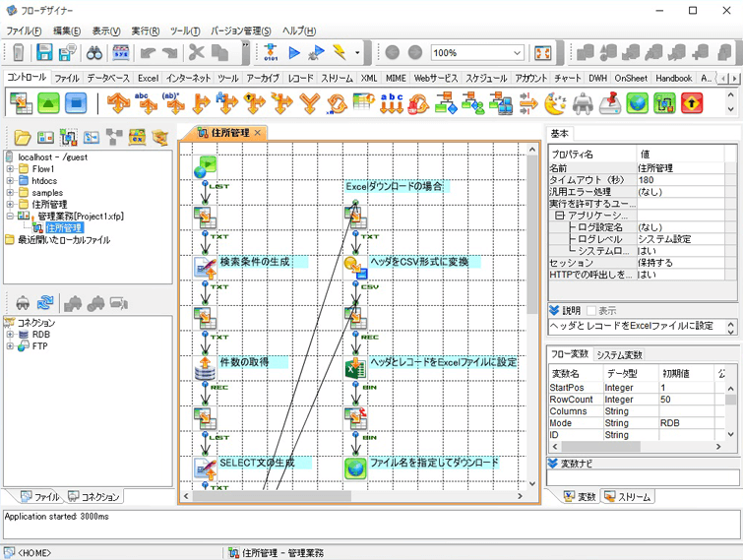Click the open folder icon in file pane
Screen dimensions: 743x560
tap(21, 137)
